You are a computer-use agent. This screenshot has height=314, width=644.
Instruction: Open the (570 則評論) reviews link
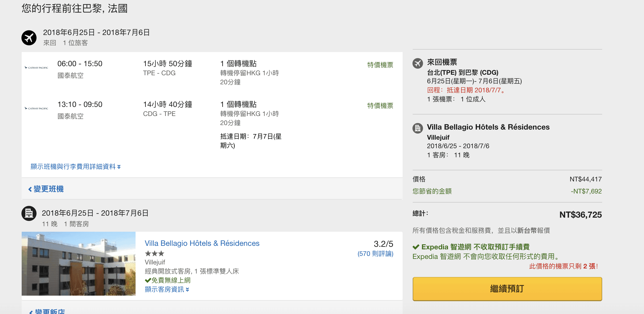pos(375,254)
